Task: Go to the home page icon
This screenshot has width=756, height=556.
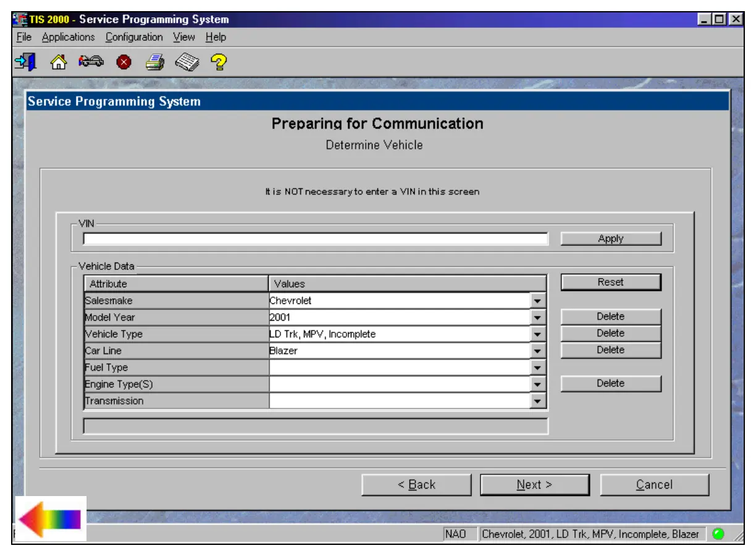Action: tap(58, 62)
